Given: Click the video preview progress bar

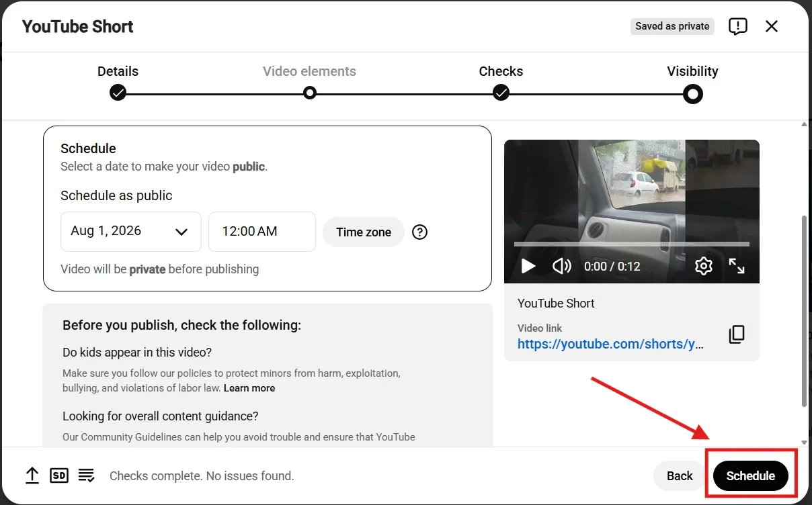Looking at the screenshot, I should coord(632,244).
